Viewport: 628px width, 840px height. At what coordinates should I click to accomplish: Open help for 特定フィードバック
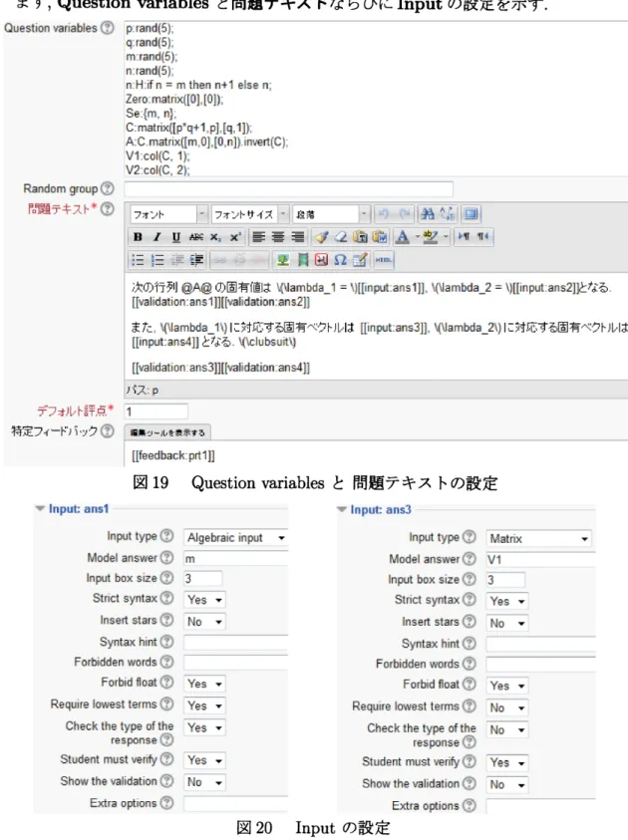click(x=108, y=430)
